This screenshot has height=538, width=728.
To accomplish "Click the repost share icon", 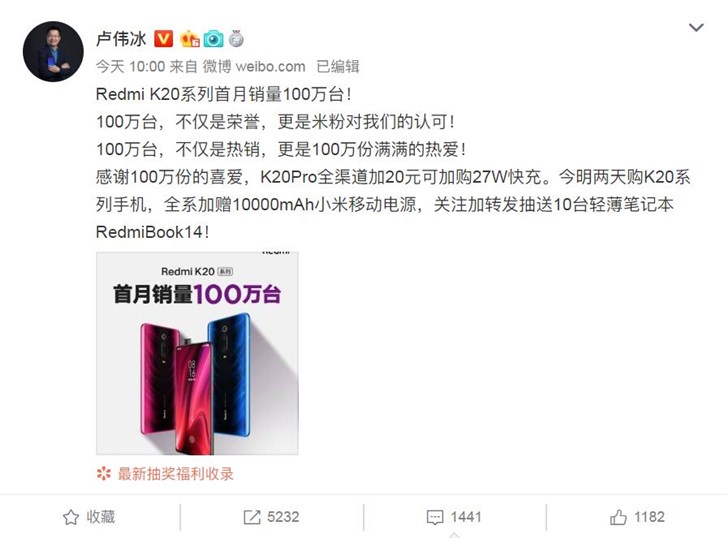I will (252, 517).
